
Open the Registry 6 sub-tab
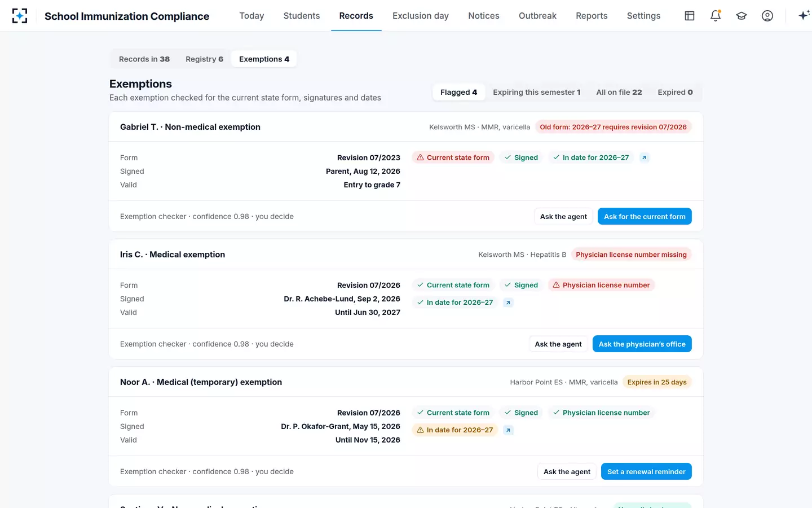tap(204, 59)
